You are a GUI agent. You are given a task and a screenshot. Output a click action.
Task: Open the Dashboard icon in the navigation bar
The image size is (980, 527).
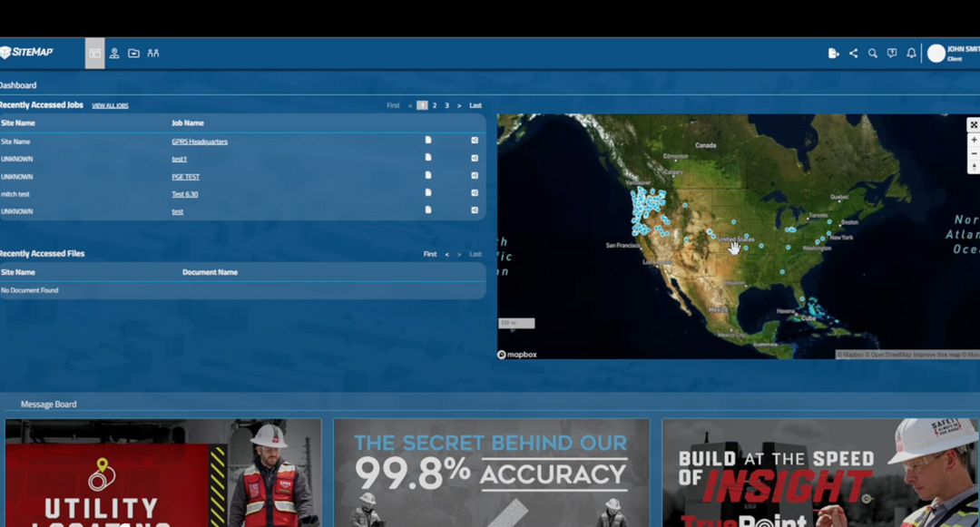[x=95, y=54]
